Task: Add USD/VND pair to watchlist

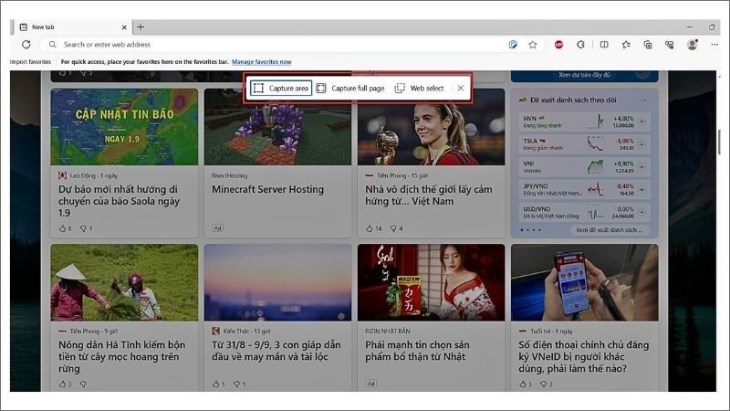Action: [643, 212]
